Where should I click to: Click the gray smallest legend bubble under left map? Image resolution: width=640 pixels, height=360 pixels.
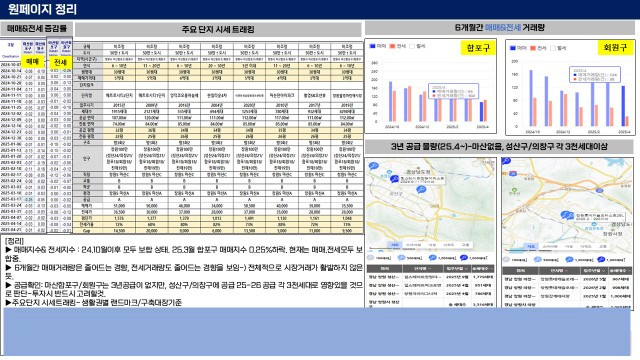click(x=371, y=258)
